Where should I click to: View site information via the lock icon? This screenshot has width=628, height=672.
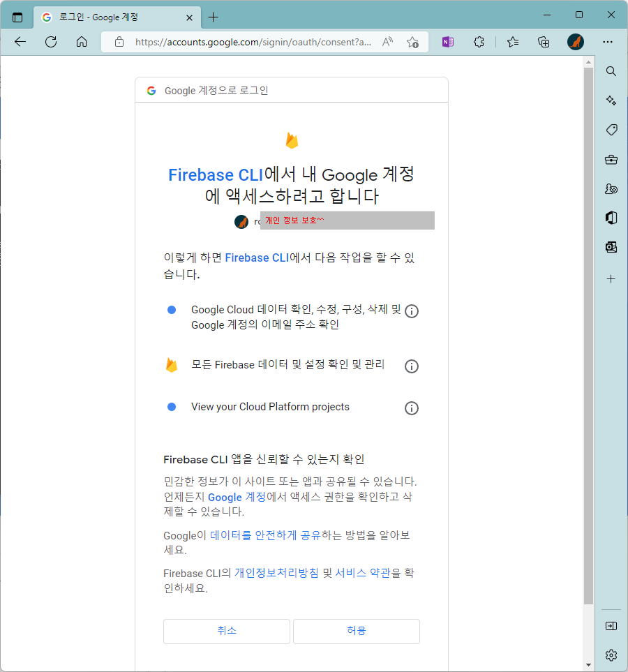click(119, 42)
